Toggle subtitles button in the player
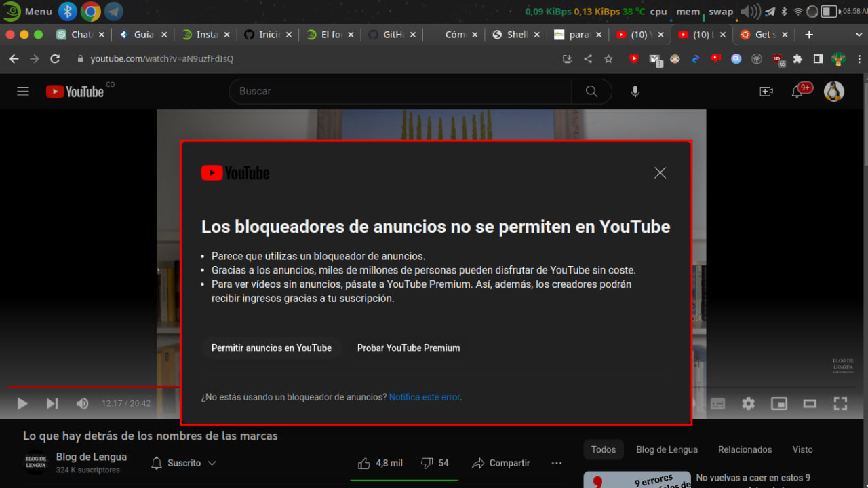Screen dimensions: 868x488 coord(717,404)
